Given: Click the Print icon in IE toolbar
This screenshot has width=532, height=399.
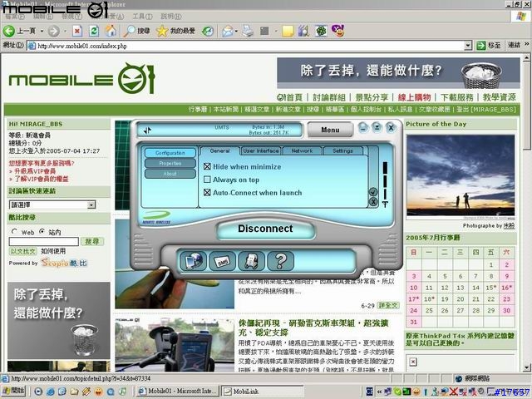Looking at the screenshot, I should coord(248,32).
